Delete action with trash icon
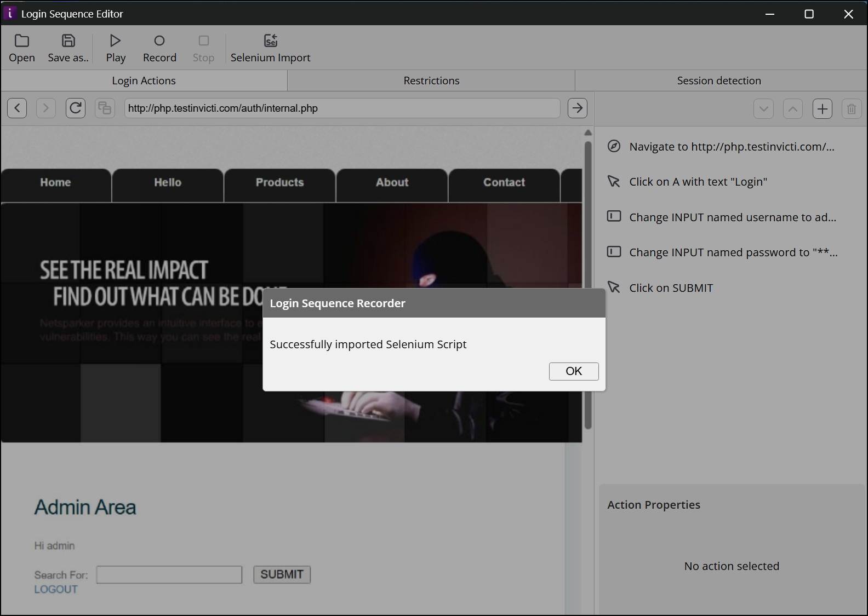Screen dimensions: 868x616 pyautogui.click(x=852, y=108)
